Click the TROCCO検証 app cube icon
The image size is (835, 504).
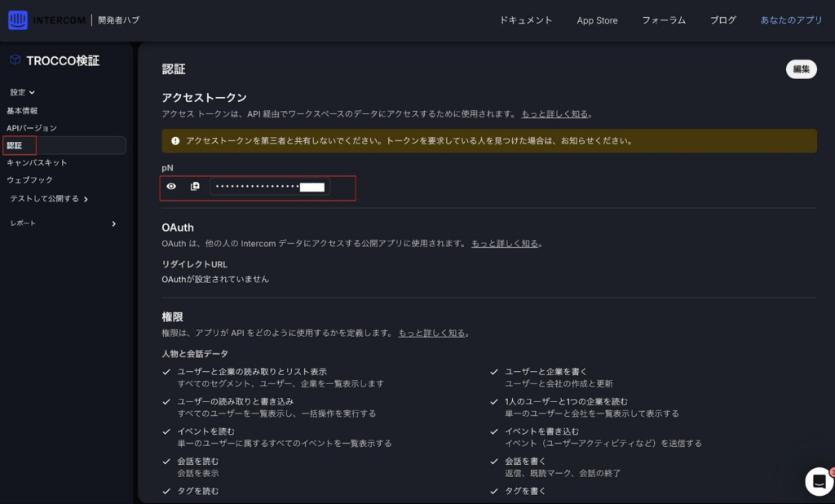(15, 60)
